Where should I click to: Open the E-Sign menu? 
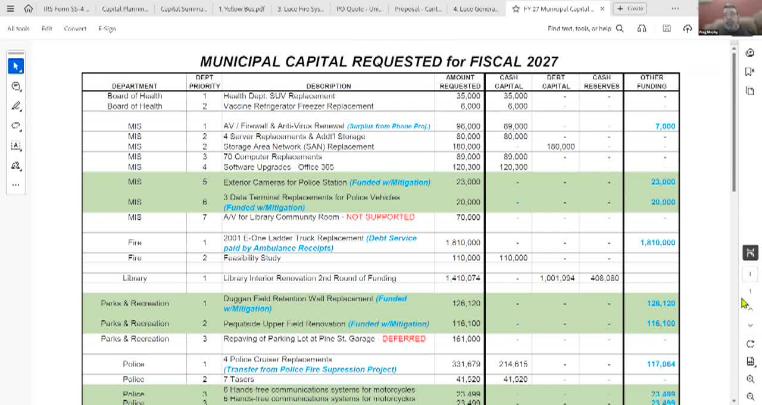(107, 28)
